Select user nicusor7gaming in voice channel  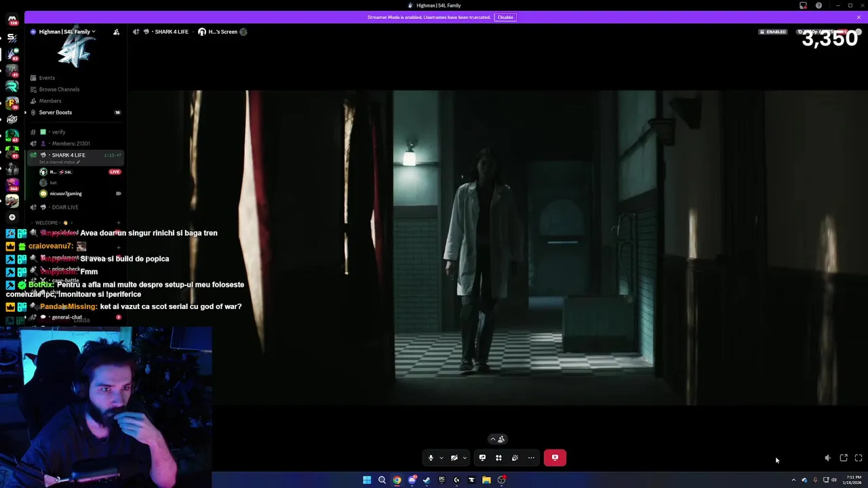click(x=80, y=194)
